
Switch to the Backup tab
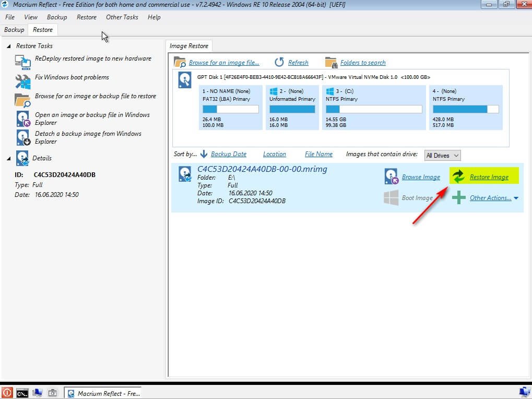(x=14, y=30)
